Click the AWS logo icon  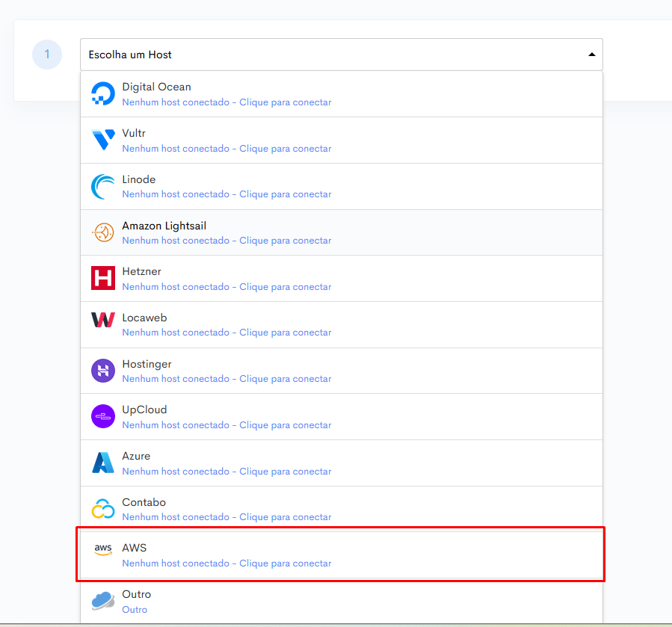[x=103, y=549]
